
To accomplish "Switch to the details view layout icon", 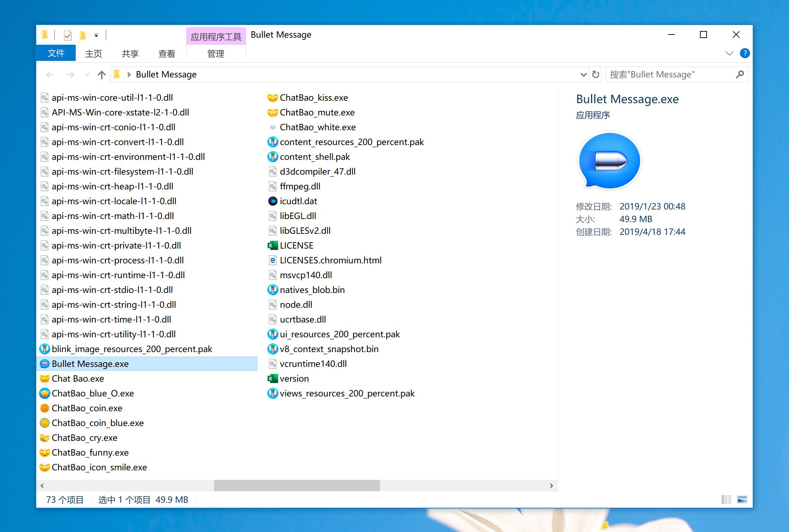I will click(726, 499).
